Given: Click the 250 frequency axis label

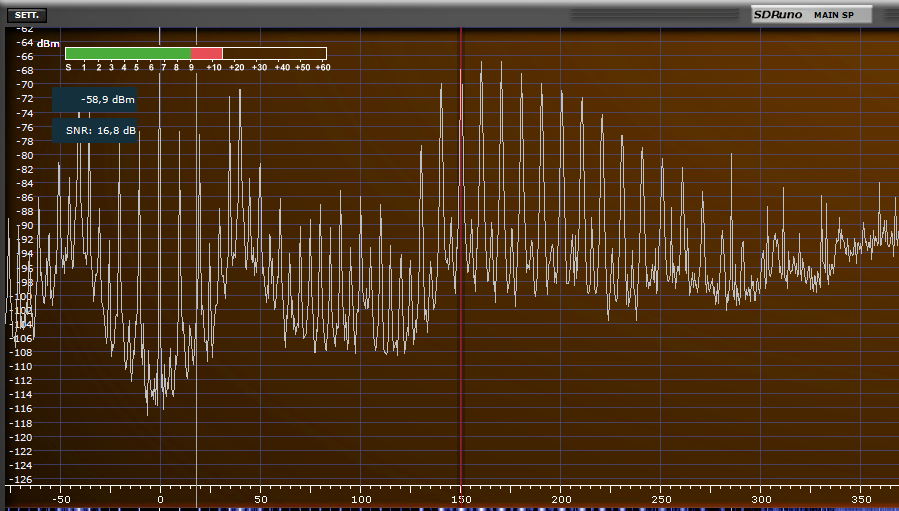Looking at the screenshot, I should coord(661,500).
